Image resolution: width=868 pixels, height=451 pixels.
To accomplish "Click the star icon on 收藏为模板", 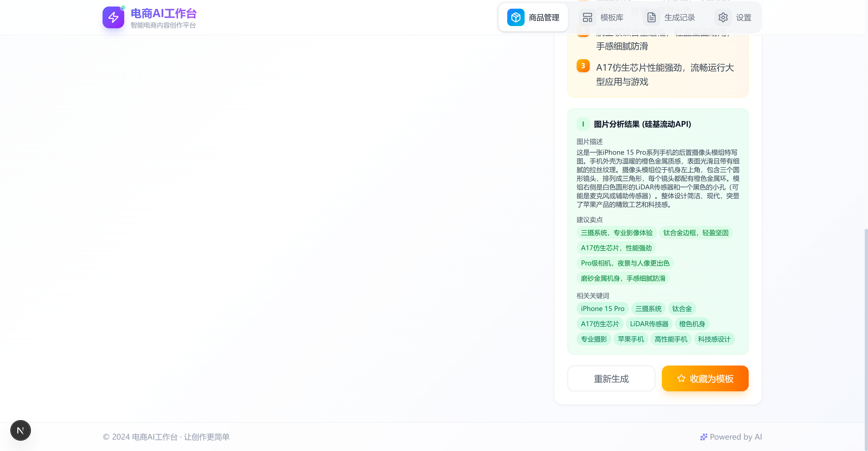I will (x=681, y=379).
